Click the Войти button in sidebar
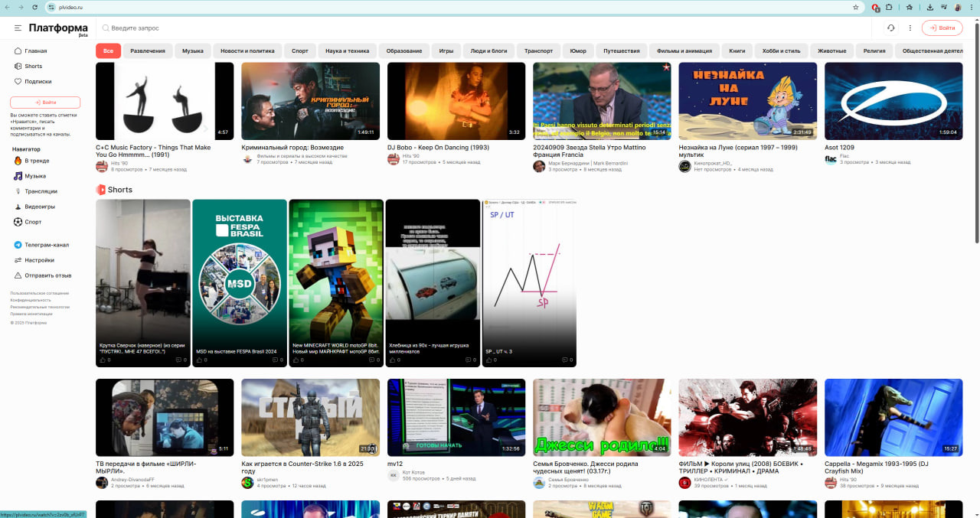Image resolution: width=980 pixels, height=518 pixels. point(45,102)
